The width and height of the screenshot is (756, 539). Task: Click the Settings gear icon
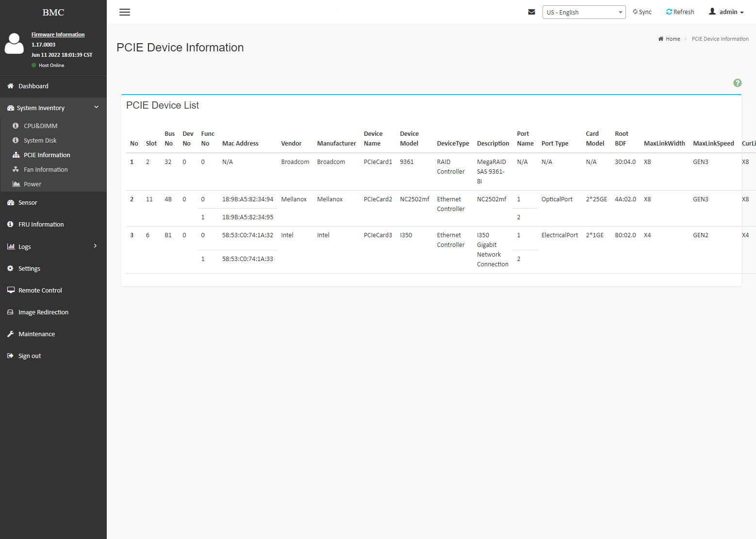click(x=10, y=268)
